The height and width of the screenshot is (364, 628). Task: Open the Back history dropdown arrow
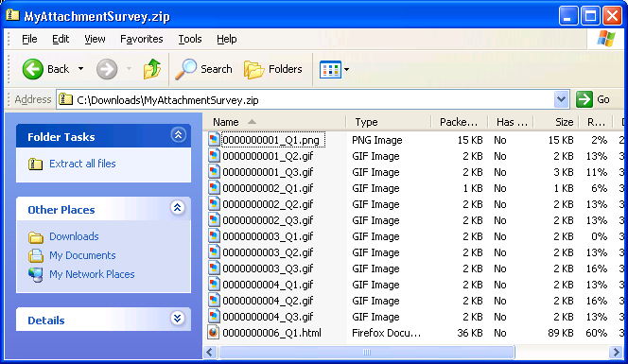point(81,69)
